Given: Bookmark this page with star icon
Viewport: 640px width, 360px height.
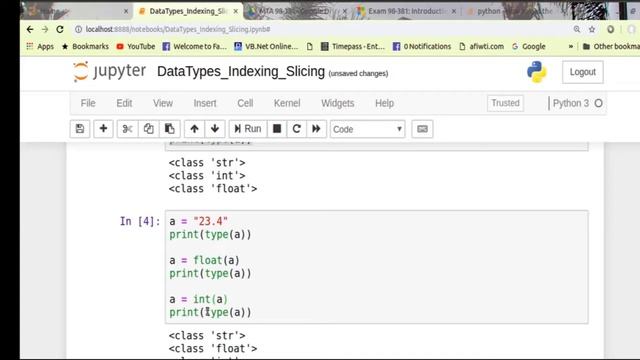Looking at the screenshot, I should (592, 29).
